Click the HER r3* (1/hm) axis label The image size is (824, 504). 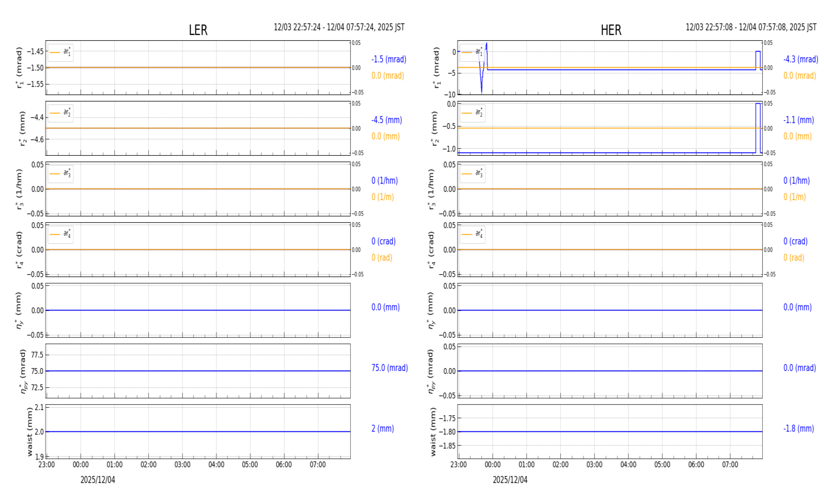[432, 189]
